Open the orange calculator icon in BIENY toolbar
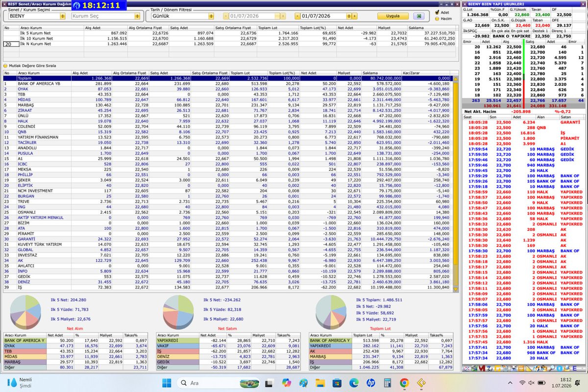This screenshot has width=588, height=392. pyautogui.click(x=521, y=368)
